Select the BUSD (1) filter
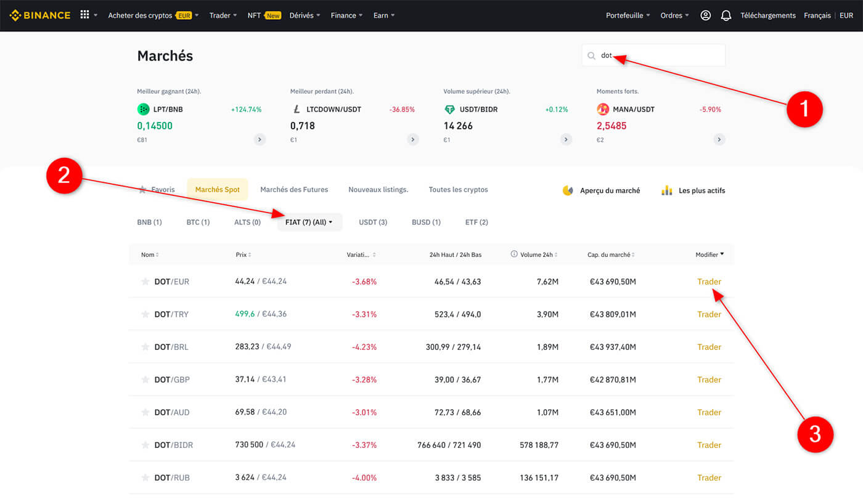863x504 pixels. tap(426, 222)
